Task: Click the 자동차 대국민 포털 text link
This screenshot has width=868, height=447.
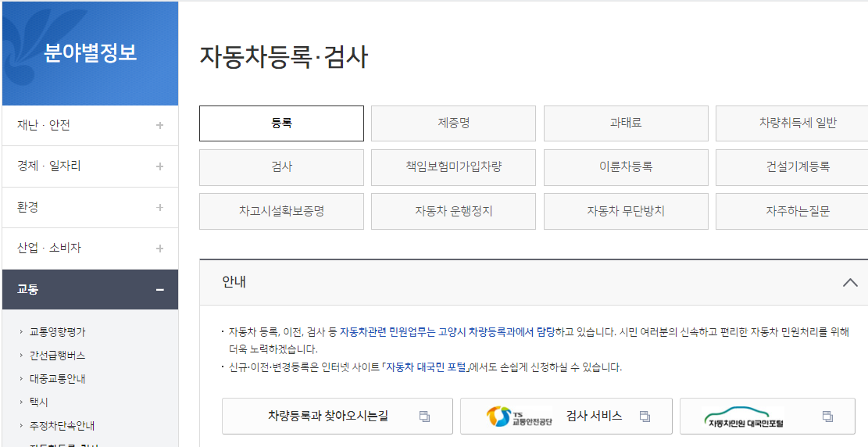Action: (x=427, y=367)
